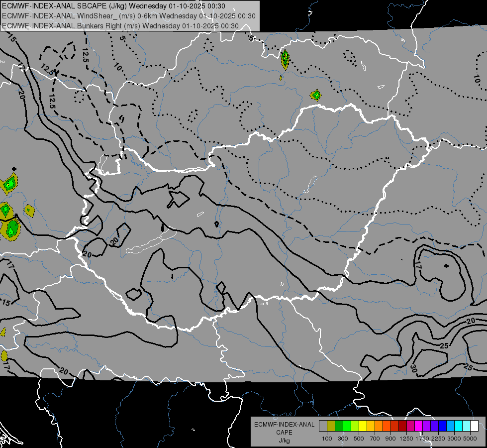
Task: Click the small diamond-shaped green CAPE cell
Action: click(x=316, y=95)
